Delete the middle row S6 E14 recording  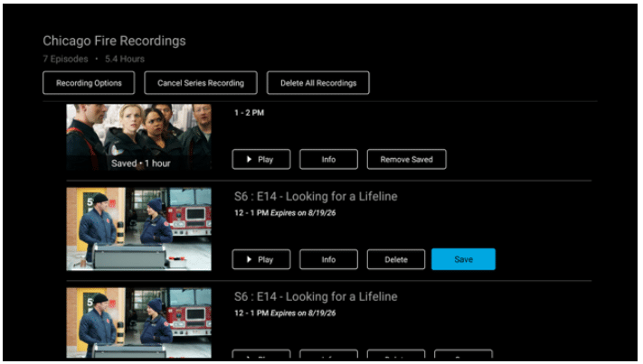[x=396, y=259]
